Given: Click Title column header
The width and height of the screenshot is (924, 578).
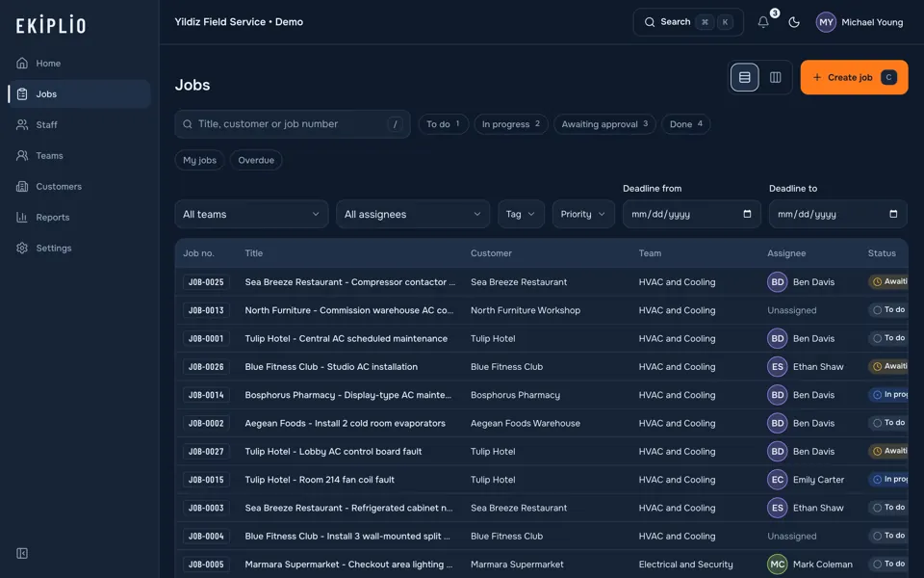Looking at the screenshot, I should click(x=254, y=253).
